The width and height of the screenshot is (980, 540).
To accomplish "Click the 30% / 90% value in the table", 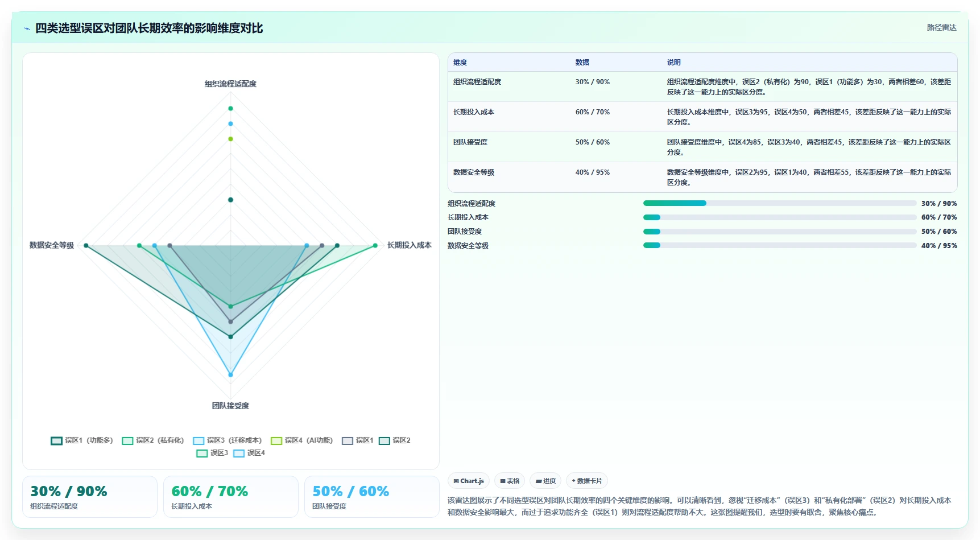I will [593, 82].
